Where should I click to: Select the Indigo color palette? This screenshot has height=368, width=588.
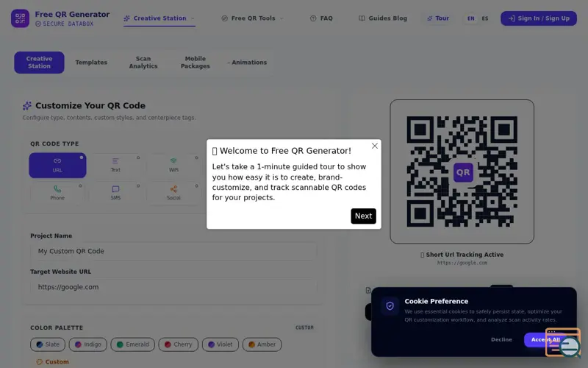click(x=87, y=344)
